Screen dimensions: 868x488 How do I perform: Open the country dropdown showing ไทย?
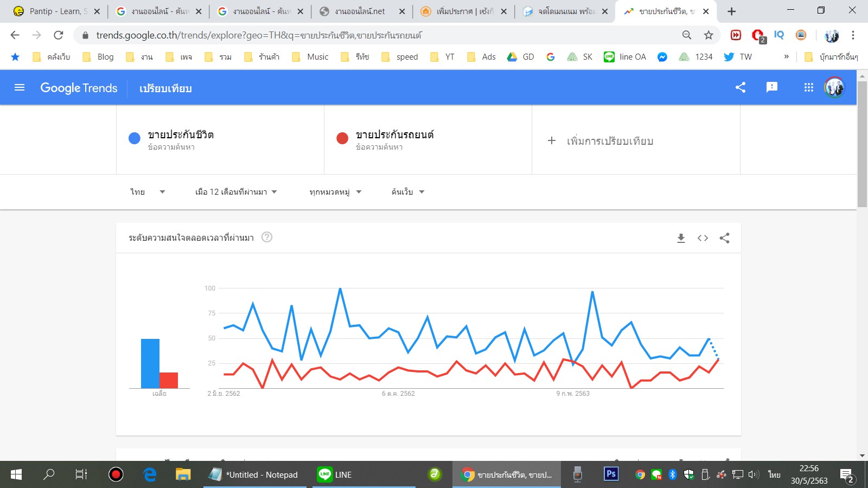(148, 192)
